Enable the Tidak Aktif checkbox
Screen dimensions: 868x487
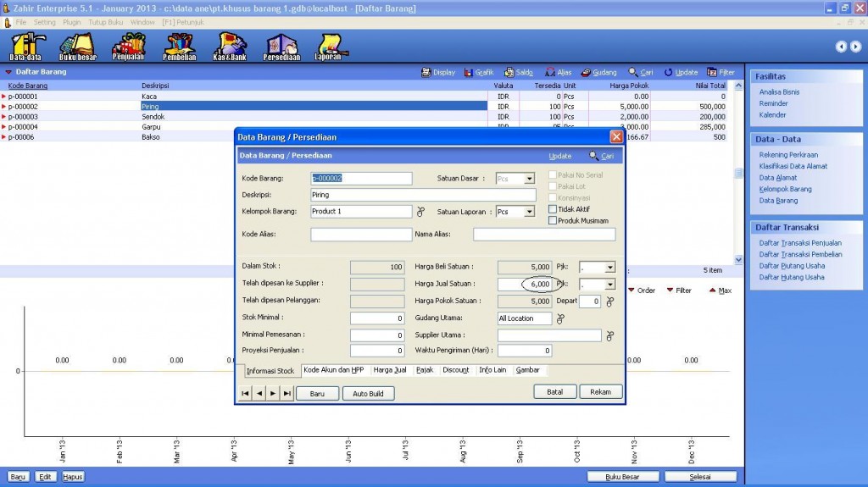coord(553,209)
